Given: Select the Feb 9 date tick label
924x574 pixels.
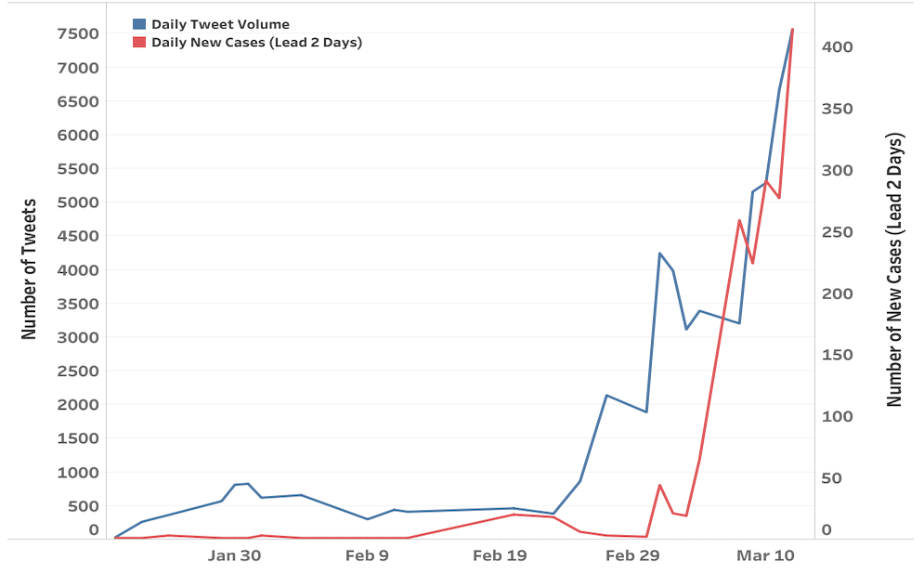Looking at the screenshot, I should pos(367,555).
